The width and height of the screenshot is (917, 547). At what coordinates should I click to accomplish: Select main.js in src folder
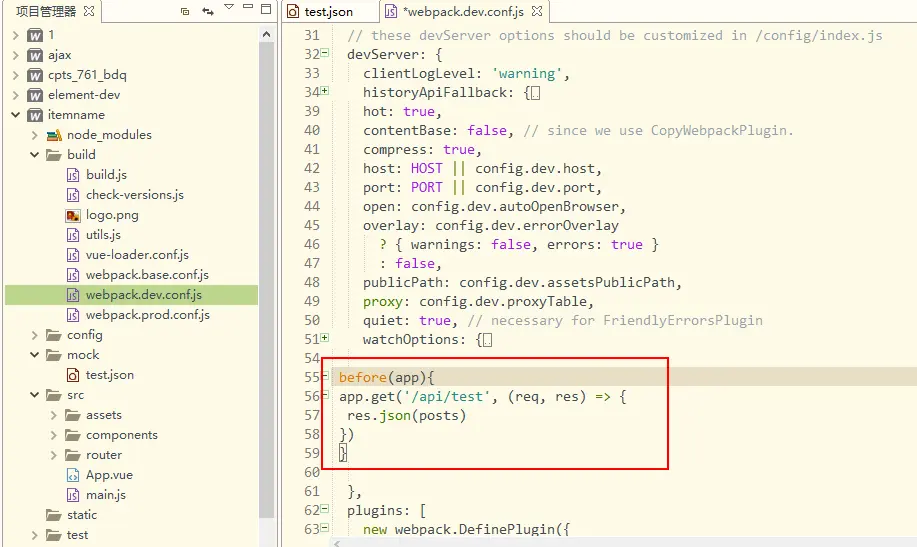[x=105, y=495]
